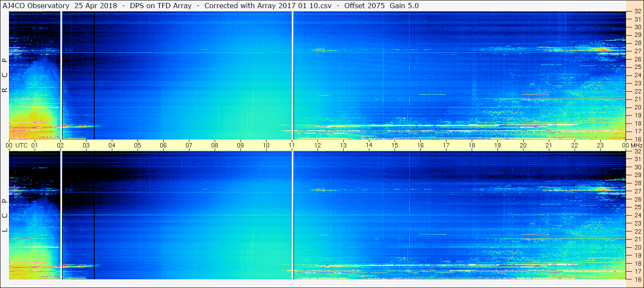Click the 'UTC' label on time axis
The width and height of the screenshot is (644, 288).
point(21,145)
